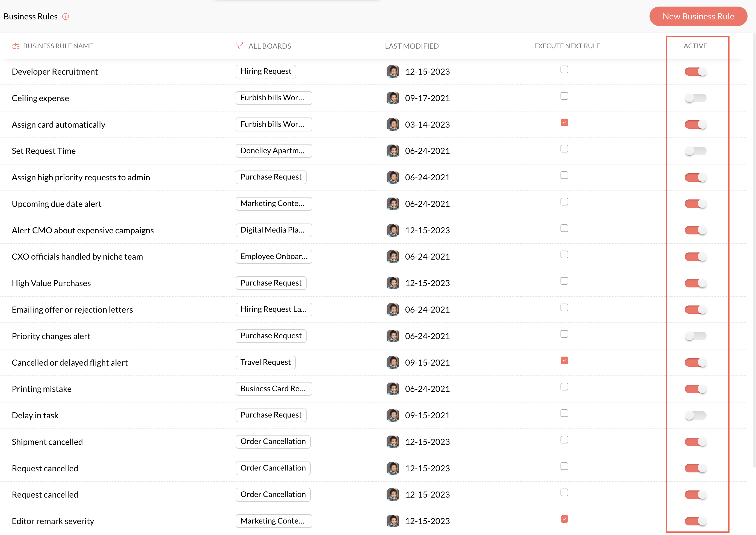756x535 pixels.
Task: Deactivate Assign card automatically rule toggle
Action: (x=695, y=125)
